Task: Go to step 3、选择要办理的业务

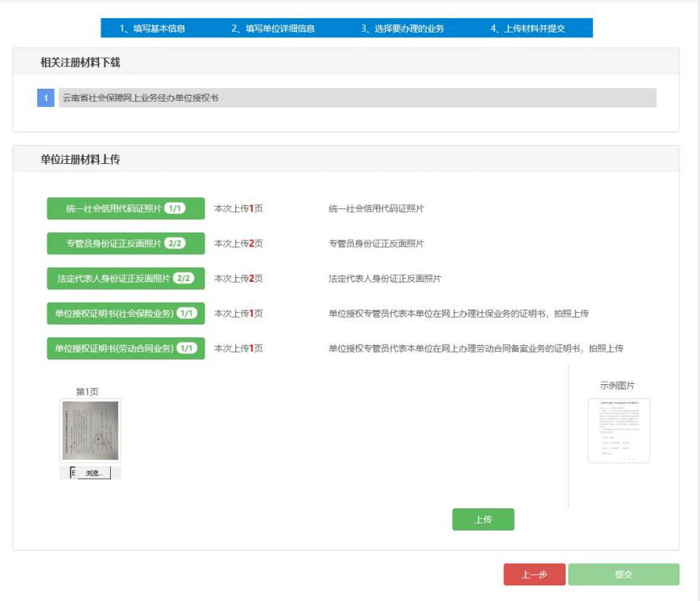Action: (402, 29)
